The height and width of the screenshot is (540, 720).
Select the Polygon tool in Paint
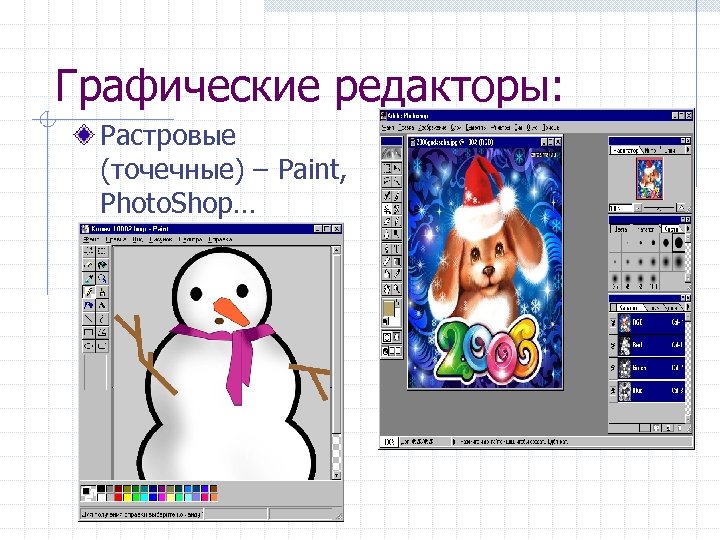[x=102, y=332]
